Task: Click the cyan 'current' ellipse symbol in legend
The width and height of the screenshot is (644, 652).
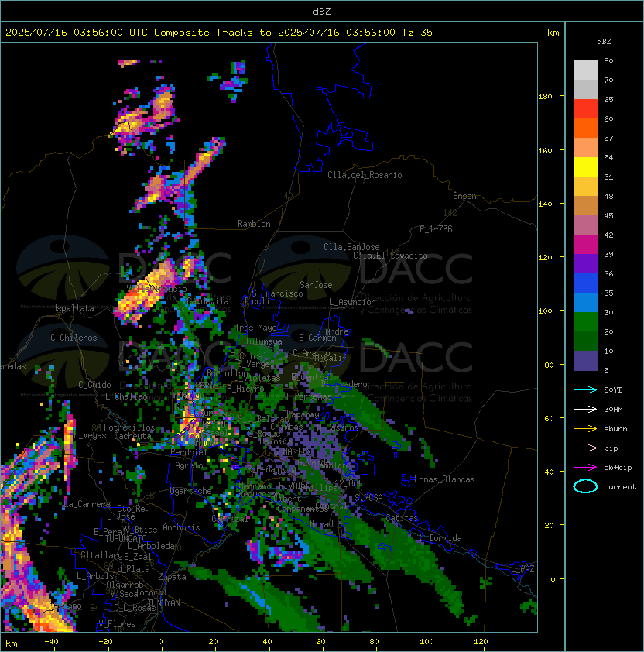Action: [585, 486]
